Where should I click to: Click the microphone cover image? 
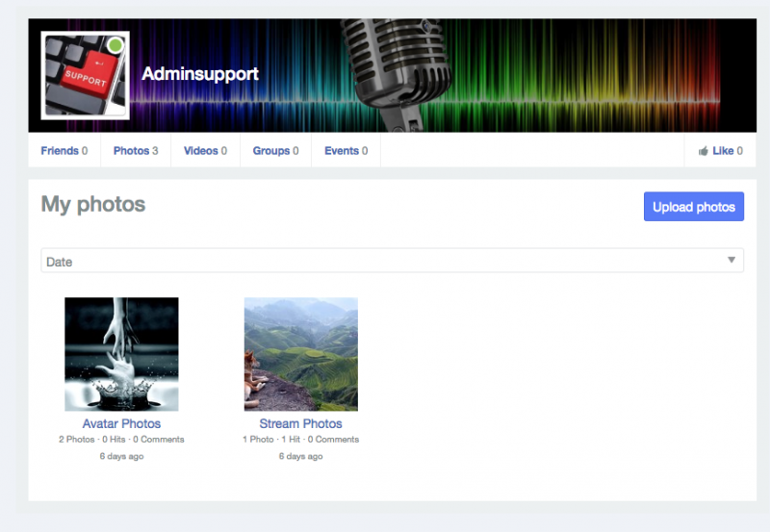pyautogui.click(x=393, y=76)
